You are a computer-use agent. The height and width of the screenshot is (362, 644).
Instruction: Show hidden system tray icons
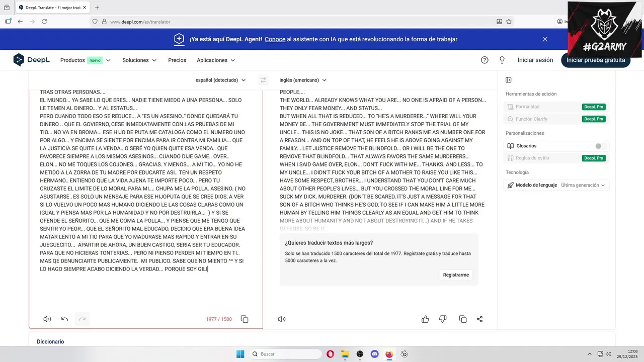pyautogui.click(x=590, y=354)
